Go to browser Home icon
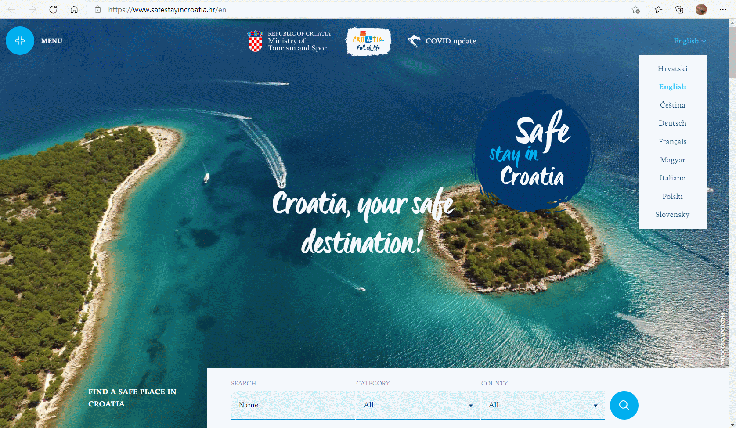 [74, 9]
